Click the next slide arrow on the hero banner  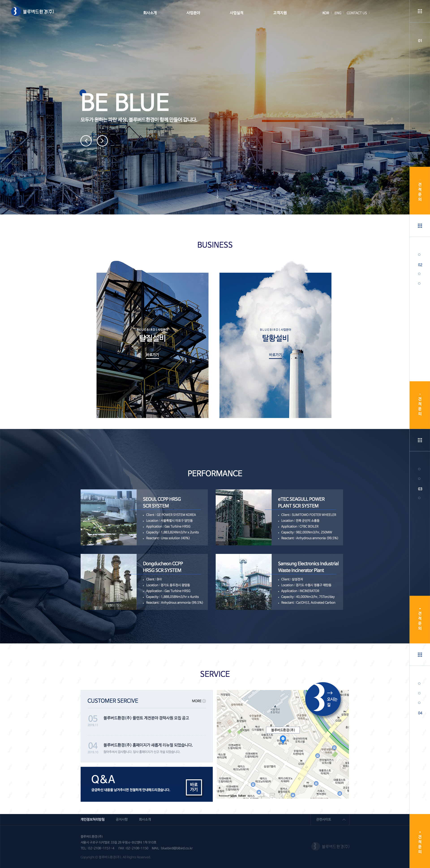[102, 141]
